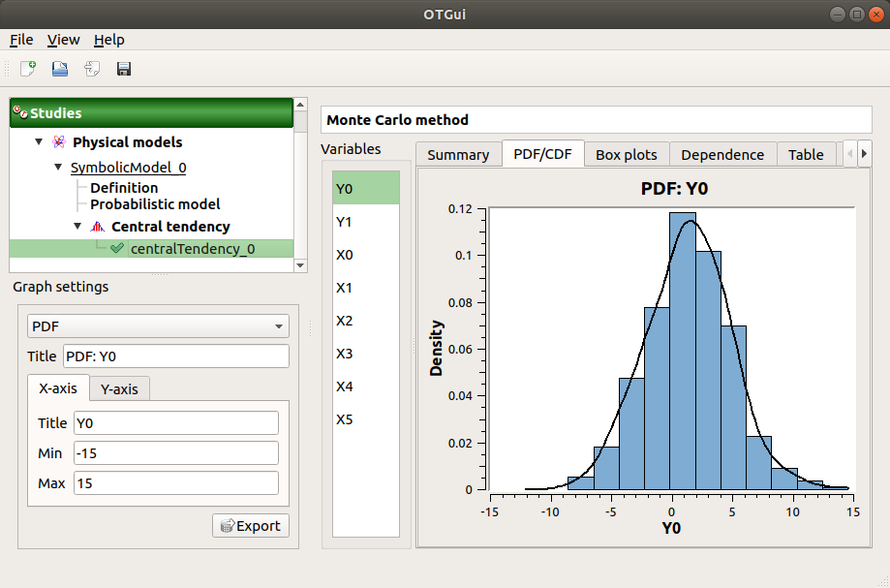The width and height of the screenshot is (890, 588).
Task: Collapse the Physical models tree node
Action: pyautogui.click(x=39, y=142)
